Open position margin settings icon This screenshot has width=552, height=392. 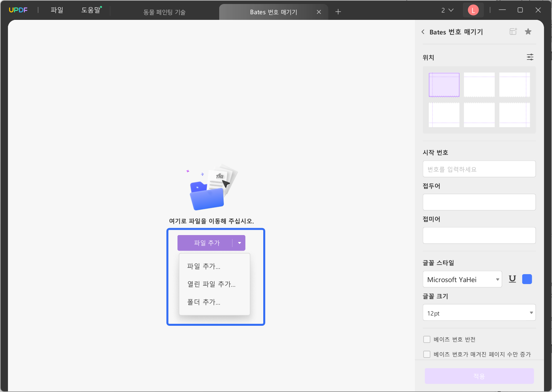tap(530, 57)
